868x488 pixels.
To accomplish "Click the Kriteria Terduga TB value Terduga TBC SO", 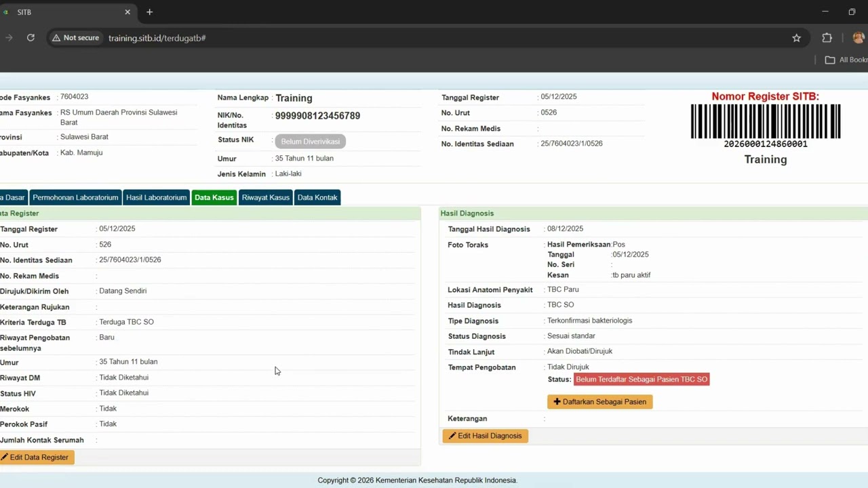I will 126,322.
